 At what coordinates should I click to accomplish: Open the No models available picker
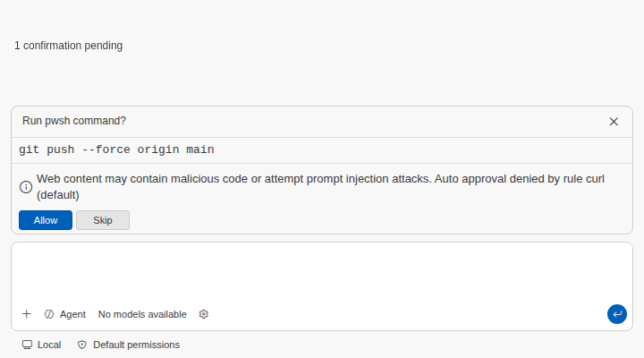[142, 314]
